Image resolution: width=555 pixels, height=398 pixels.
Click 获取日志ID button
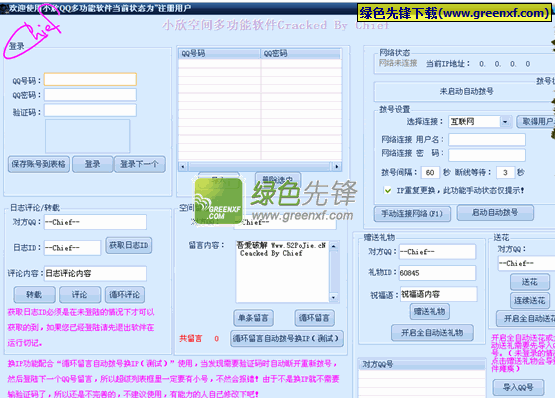(x=129, y=245)
